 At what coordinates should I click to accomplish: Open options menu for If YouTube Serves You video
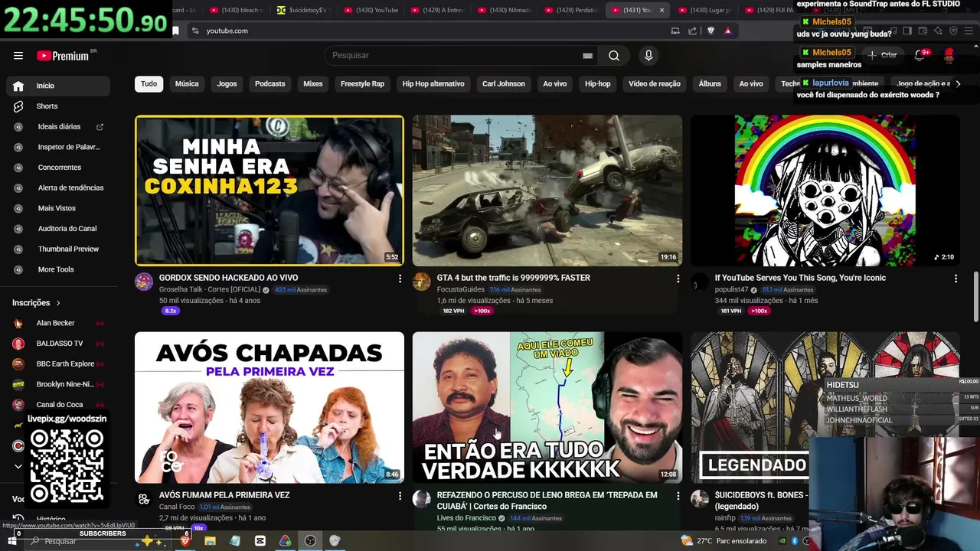955,279
